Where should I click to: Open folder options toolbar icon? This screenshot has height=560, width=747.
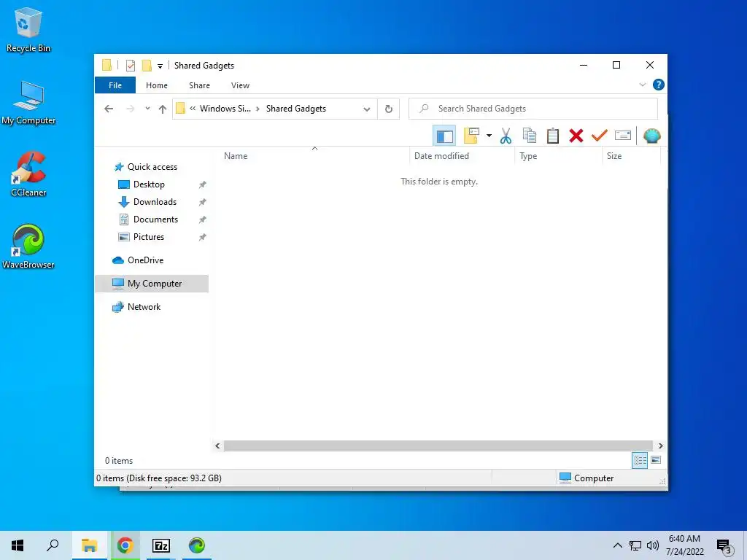tap(471, 136)
